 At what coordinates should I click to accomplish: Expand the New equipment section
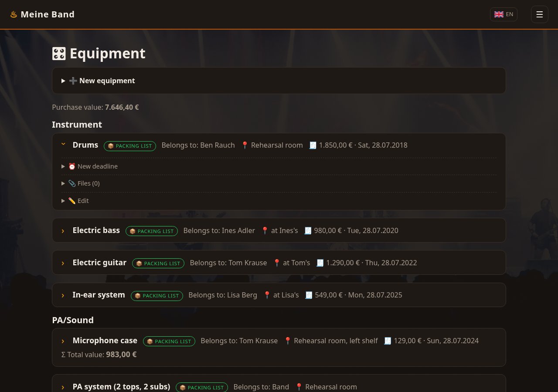279,81
